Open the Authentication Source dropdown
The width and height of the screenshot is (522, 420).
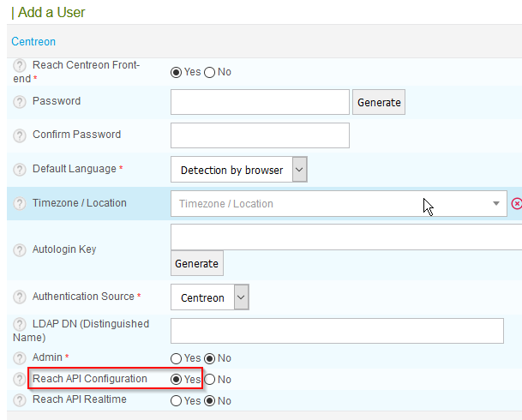coord(210,297)
